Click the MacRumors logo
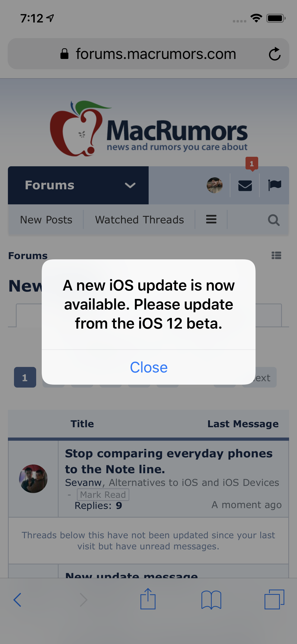 coord(149,129)
